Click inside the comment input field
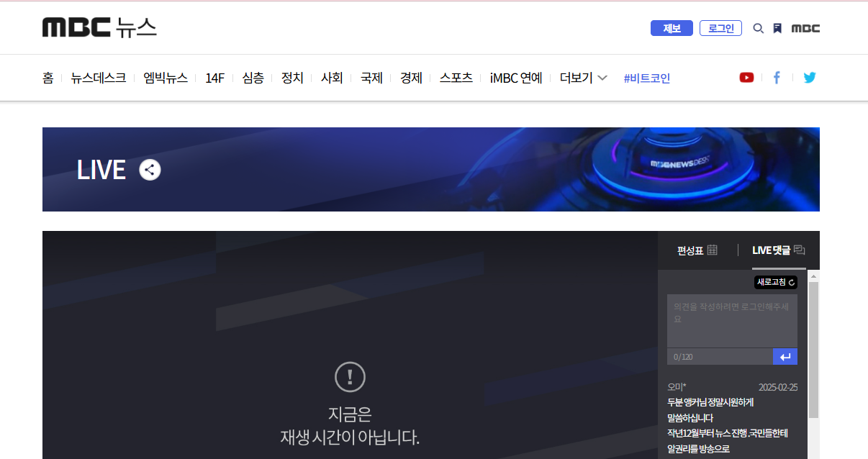Image resolution: width=868 pixels, height=459 pixels. (732, 320)
